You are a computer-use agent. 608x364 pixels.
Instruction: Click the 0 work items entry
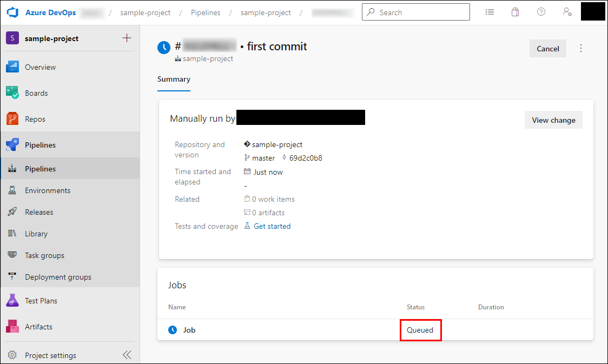(x=273, y=199)
